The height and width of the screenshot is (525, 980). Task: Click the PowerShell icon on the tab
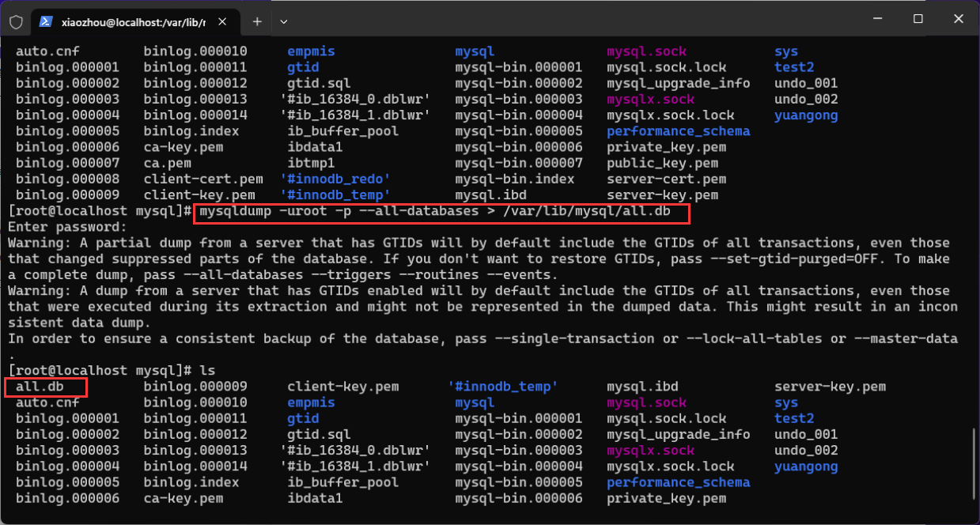point(46,22)
